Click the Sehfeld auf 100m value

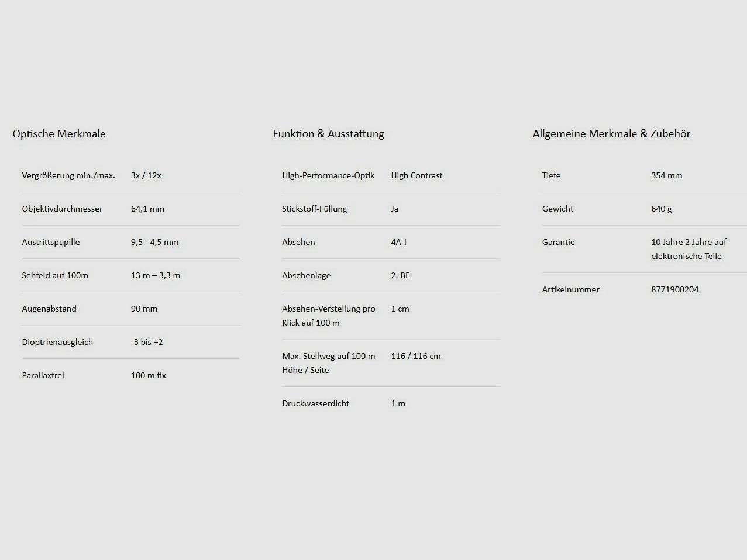coord(156,275)
